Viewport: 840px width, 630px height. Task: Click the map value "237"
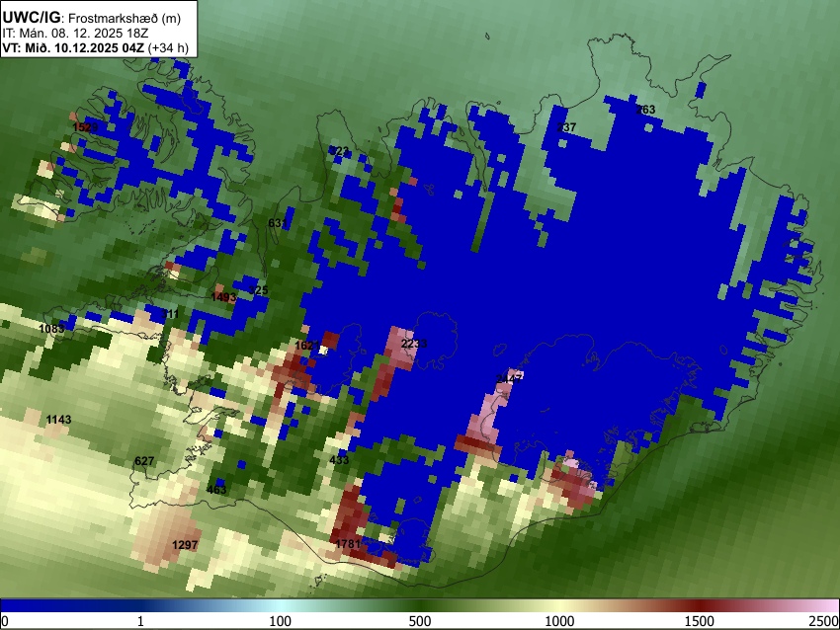click(566, 127)
